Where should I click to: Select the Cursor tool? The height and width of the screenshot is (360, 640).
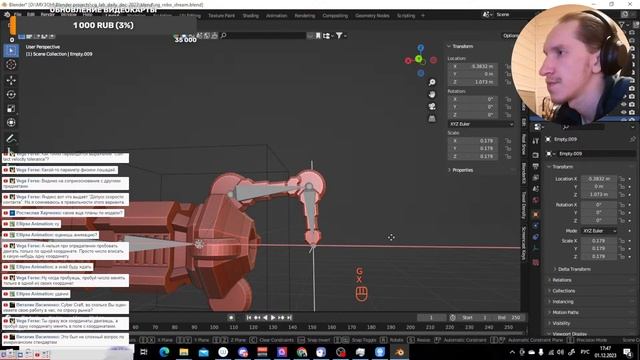coord(11,64)
